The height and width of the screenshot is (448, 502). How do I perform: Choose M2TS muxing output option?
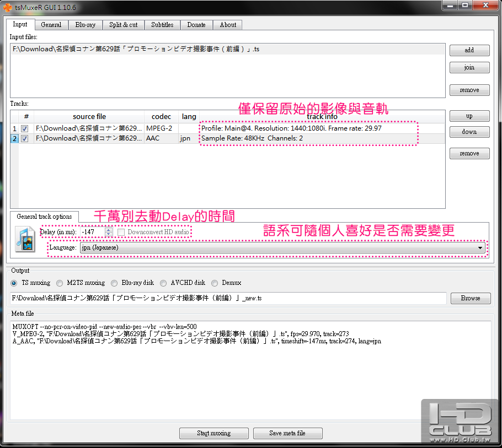point(60,283)
